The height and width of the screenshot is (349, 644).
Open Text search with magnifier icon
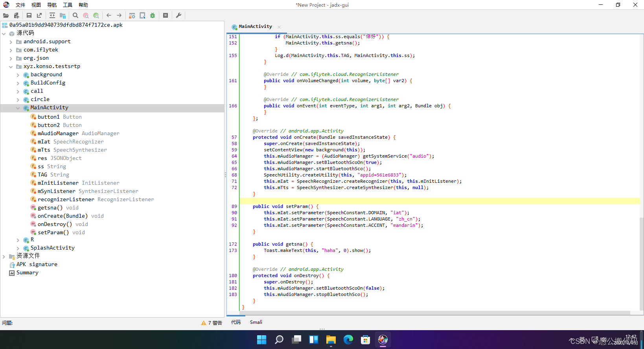point(75,15)
